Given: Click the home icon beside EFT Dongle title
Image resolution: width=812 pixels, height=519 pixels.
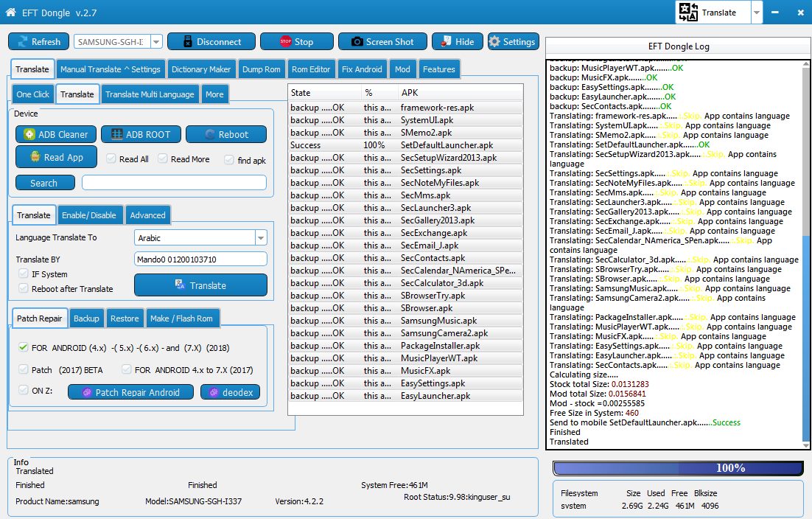Looking at the screenshot, I should coord(11,12).
